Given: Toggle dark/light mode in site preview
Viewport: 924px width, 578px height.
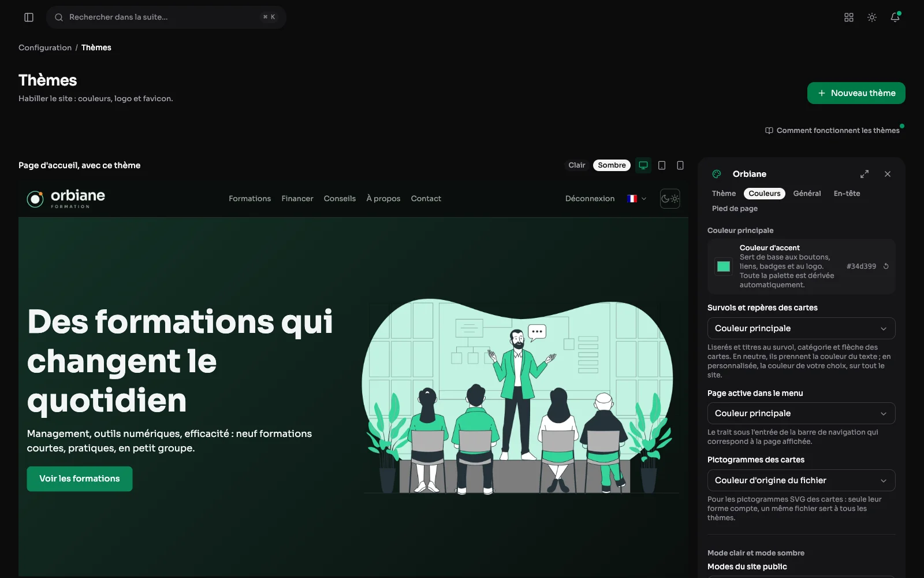Looking at the screenshot, I should pos(670,199).
